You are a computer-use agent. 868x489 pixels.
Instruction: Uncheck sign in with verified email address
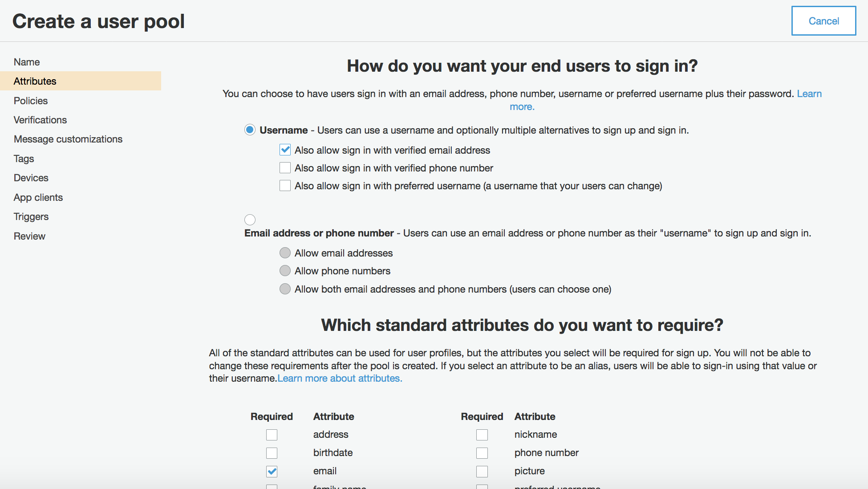click(285, 150)
